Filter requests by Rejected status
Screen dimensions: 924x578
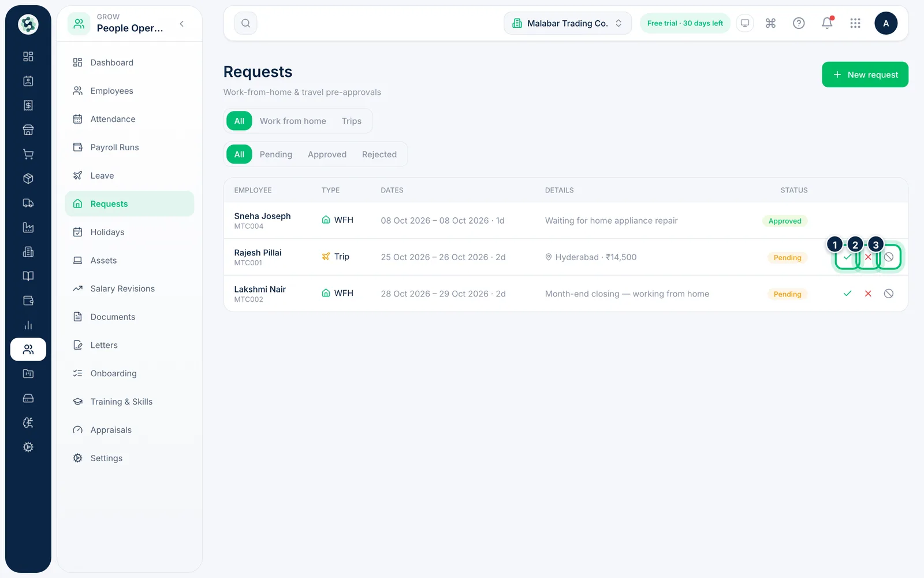[x=379, y=154]
